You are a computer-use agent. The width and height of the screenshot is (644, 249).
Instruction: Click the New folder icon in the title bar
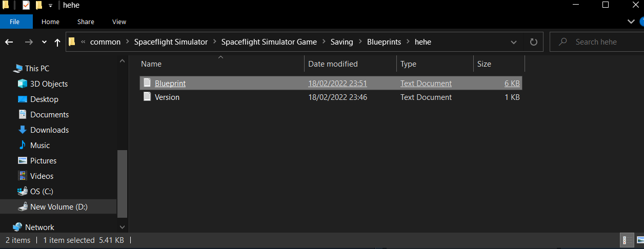coord(38,5)
